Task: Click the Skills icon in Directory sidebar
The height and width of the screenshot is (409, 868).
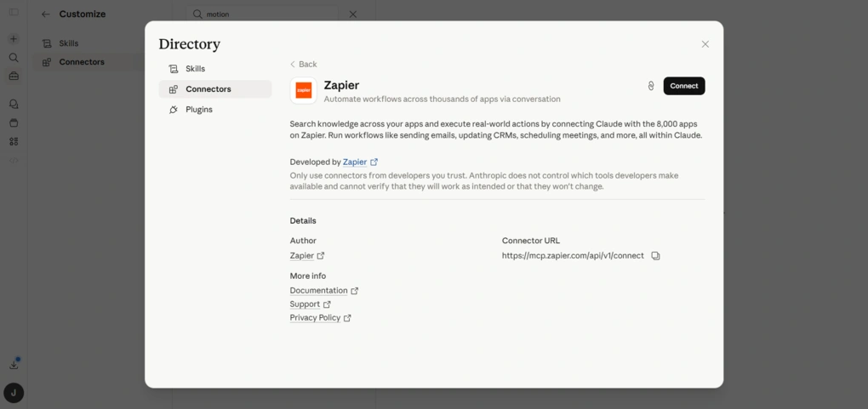Action: pos(174,69)
